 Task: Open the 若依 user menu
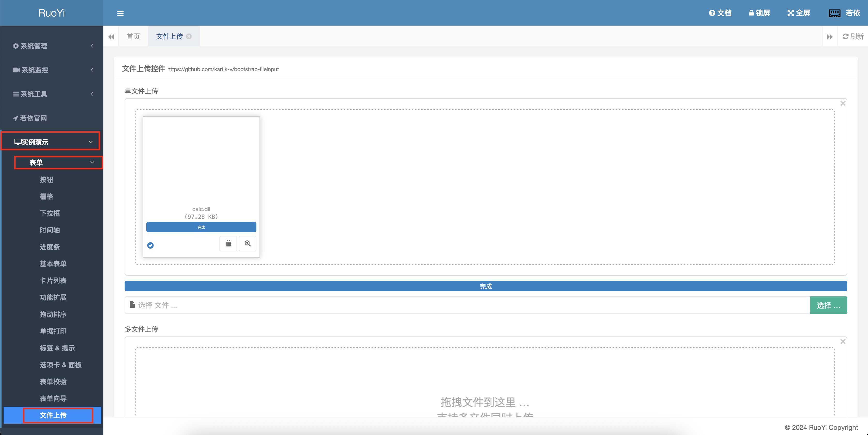(x=844, y=13)
